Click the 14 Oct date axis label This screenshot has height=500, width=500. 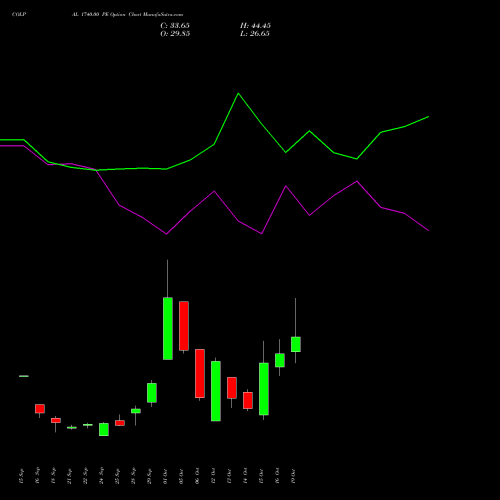[x=246, y=476]
